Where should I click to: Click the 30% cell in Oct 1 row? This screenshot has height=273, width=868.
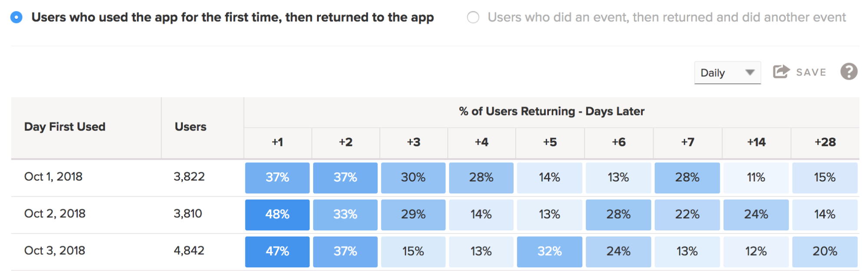[x=413, y=178]
